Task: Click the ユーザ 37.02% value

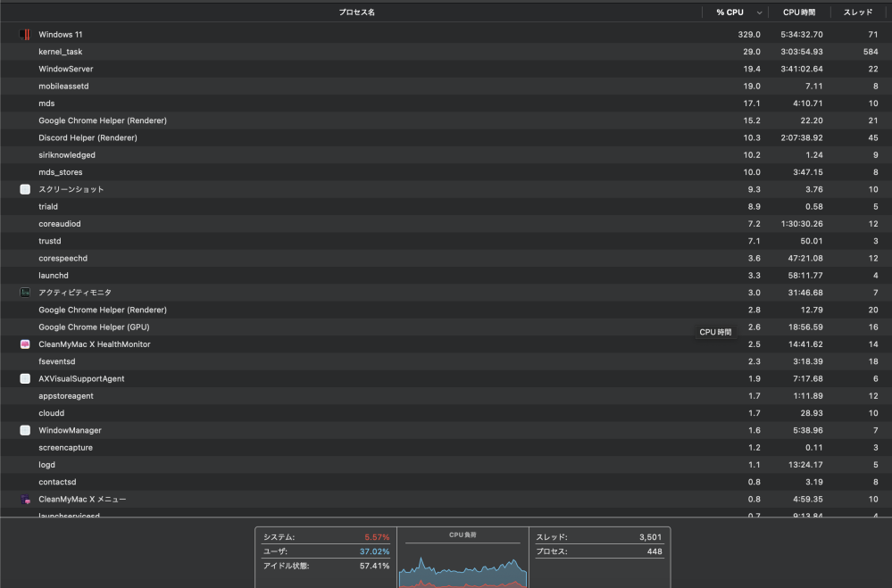Action: tap(374, 551)
